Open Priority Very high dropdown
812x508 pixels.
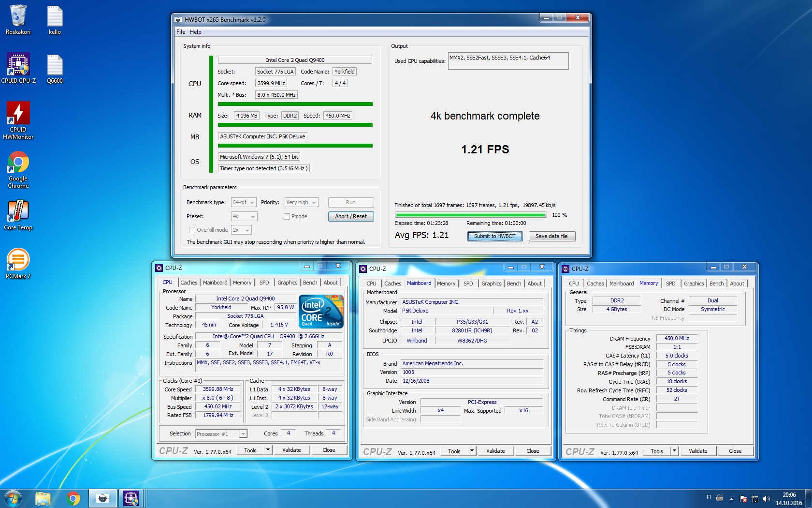click(x=301, y=202)
